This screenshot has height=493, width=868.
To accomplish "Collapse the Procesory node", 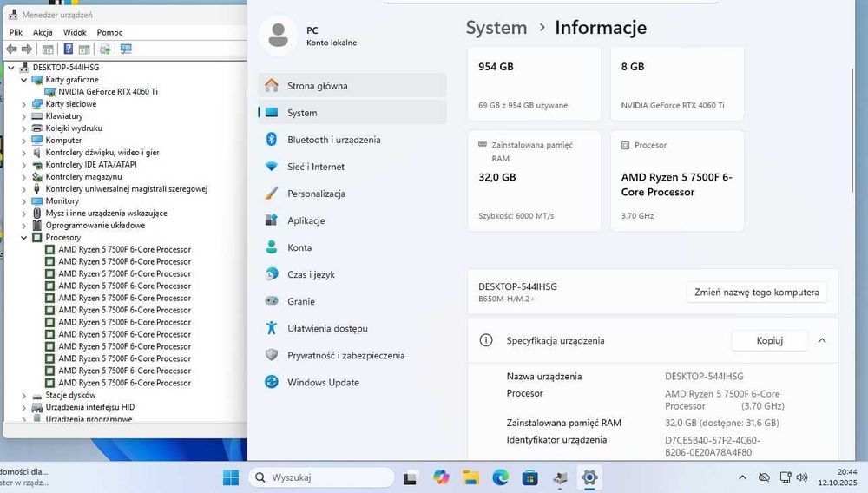I will 23,237.
